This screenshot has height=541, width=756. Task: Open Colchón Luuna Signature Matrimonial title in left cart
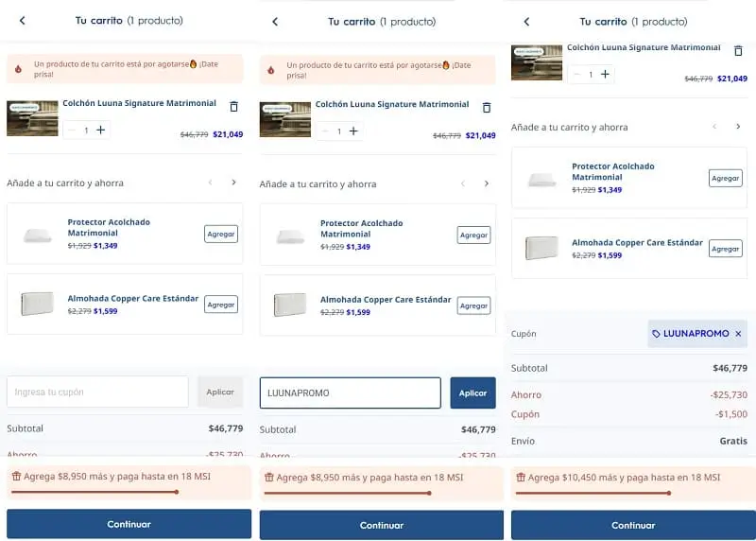tap(139, 103)
